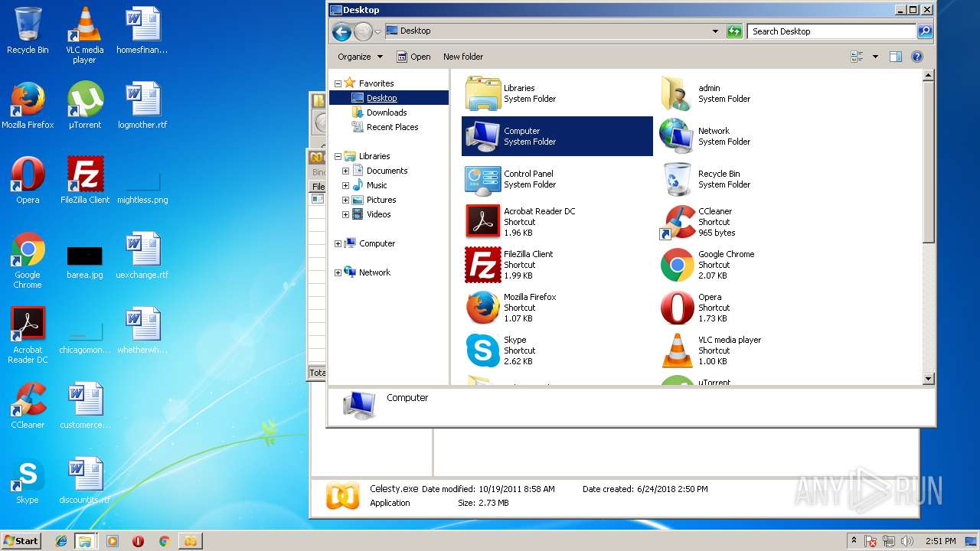Image resolution: width=980 pixels, height=551 pixels.
Task: Select Control Panel in the Explorer file list
Action: coord(557,179)
